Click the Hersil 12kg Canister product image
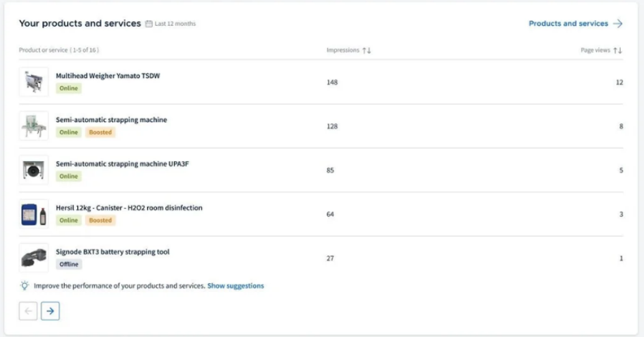Screen dimensions: 644x337 (x=33, y=214)
